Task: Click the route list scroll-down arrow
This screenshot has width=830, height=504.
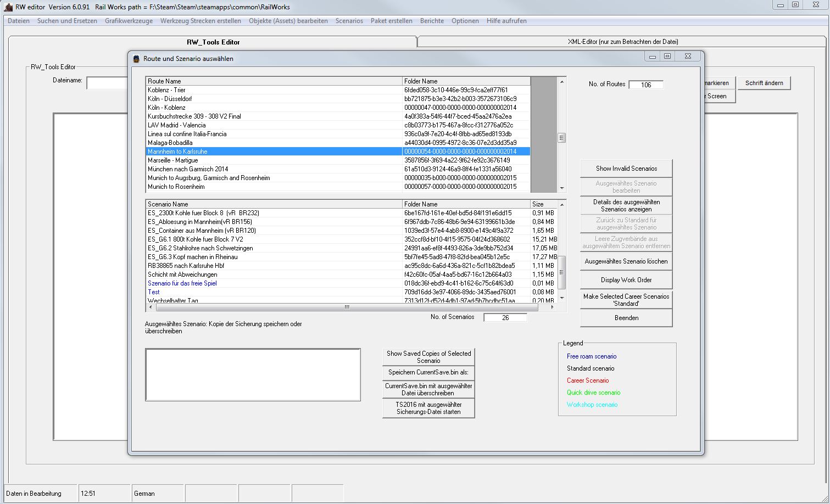Action: 561,188
